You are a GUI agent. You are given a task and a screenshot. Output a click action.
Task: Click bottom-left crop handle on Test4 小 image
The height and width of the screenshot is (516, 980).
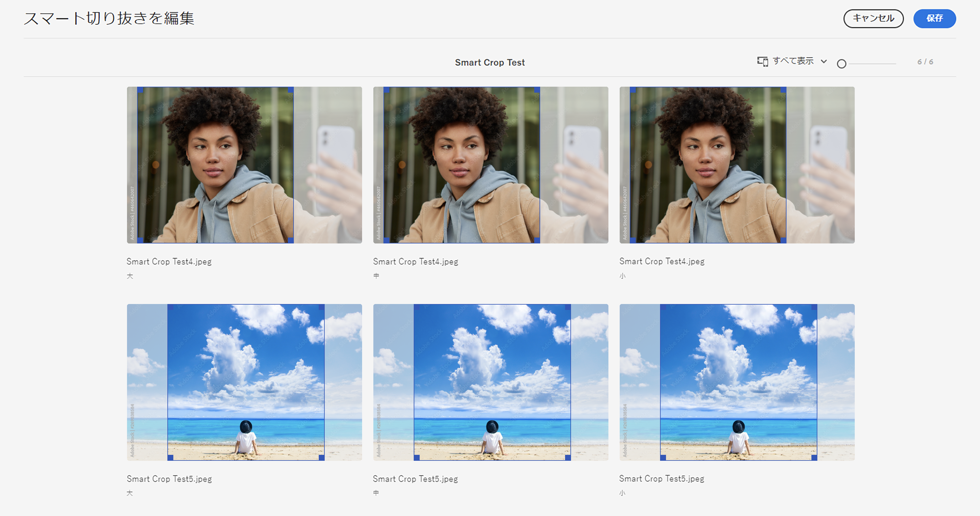click(x=633, y=240)
